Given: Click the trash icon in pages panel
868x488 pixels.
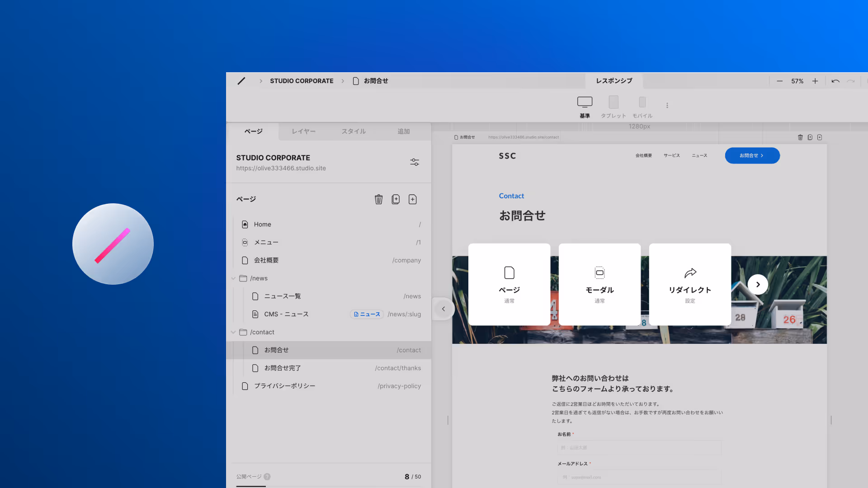Looking at the screenshot, I should pyautogui.click(x=378, y=199).
